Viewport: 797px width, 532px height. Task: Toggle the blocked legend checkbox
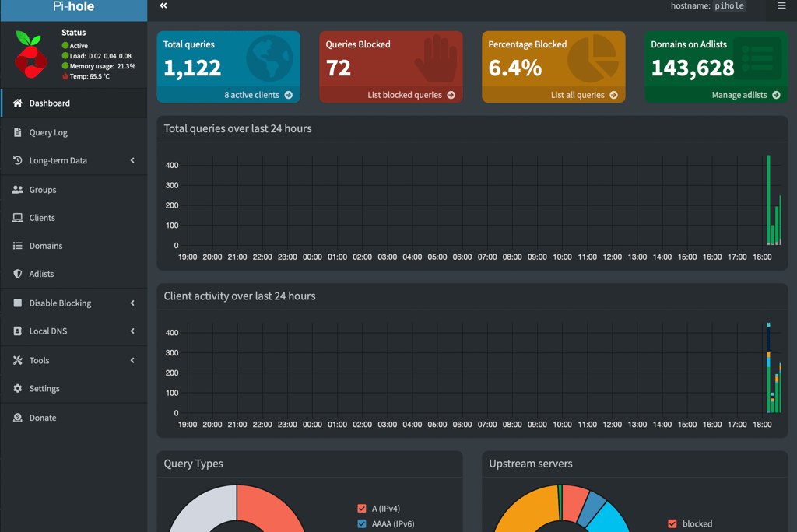click(x=672, y=523)
